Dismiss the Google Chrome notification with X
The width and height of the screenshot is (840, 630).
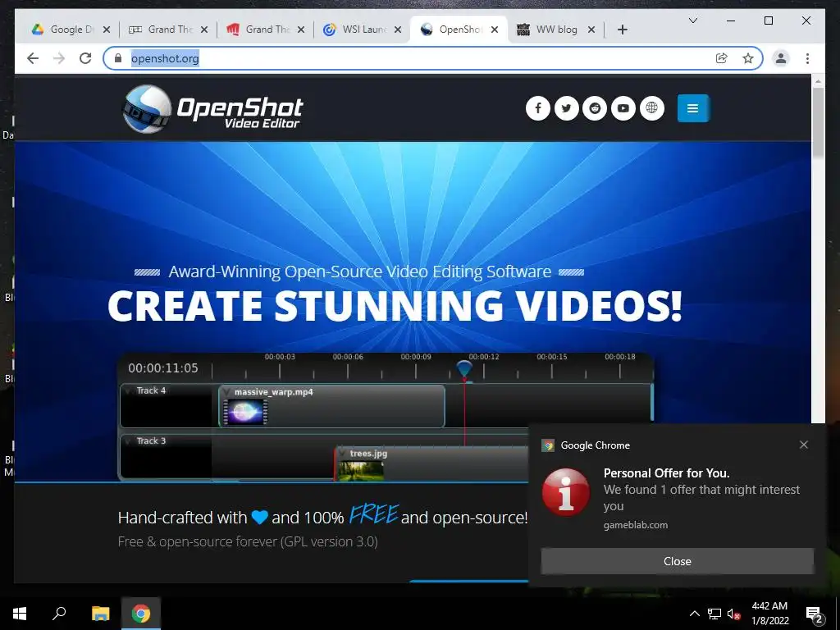point(804,445)
